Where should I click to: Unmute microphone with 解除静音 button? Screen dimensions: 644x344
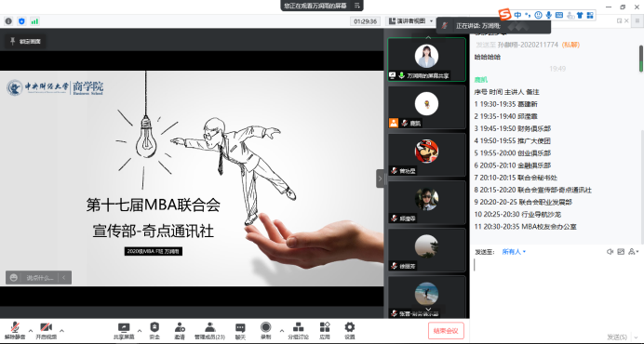[x=15, y=330]
